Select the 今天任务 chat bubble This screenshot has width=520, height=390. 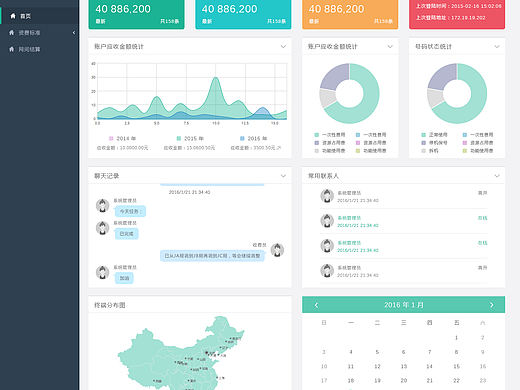130,211
